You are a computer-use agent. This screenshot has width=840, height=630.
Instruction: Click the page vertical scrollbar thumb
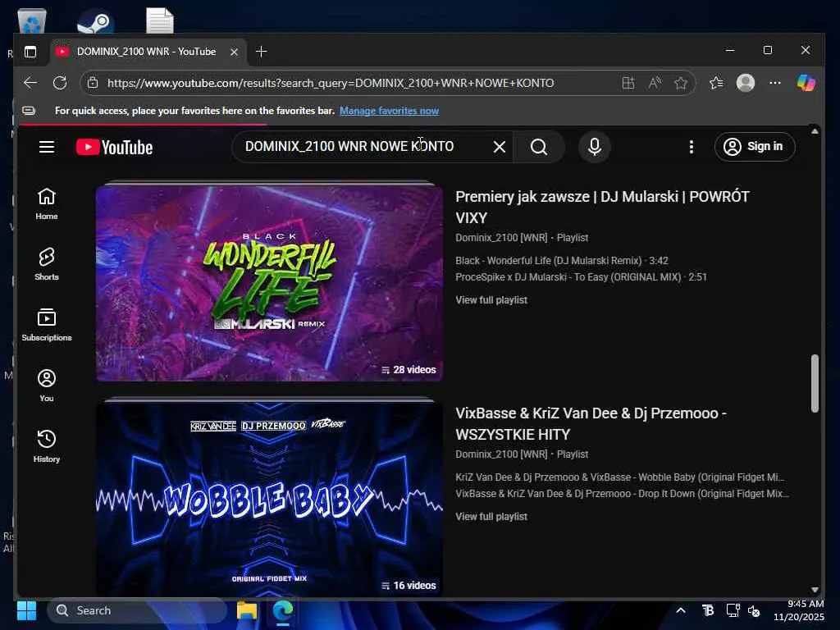point(815,383)
